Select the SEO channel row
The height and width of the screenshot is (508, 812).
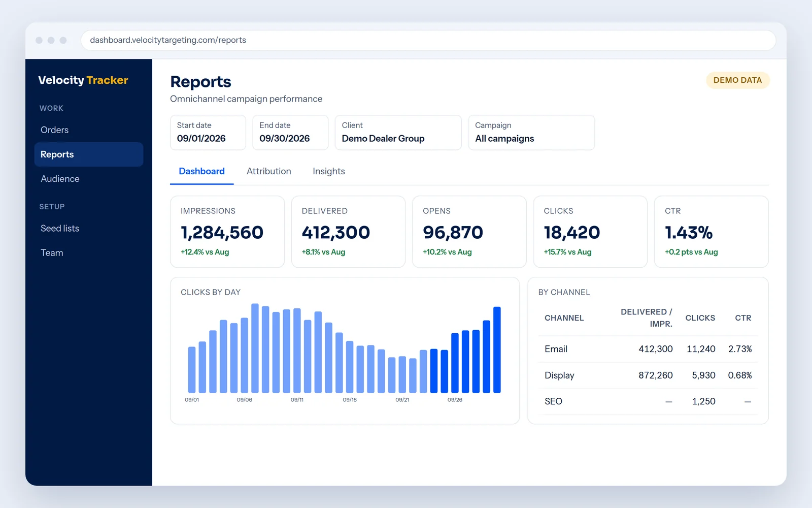pos(648,401)
